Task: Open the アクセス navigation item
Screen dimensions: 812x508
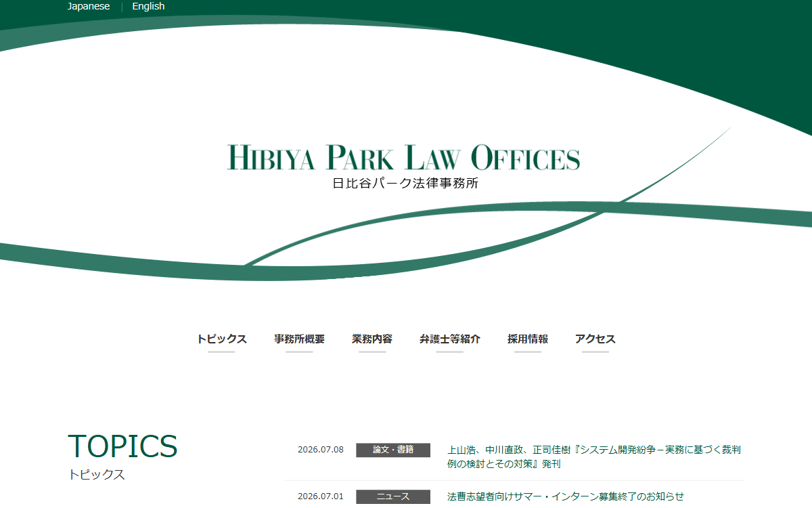Action: coord(595,339)
